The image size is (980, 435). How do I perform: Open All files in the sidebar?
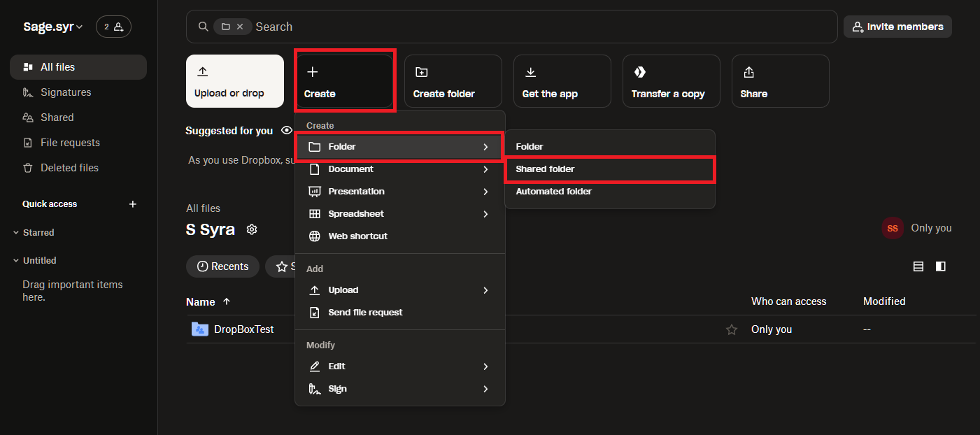(78, 67)
